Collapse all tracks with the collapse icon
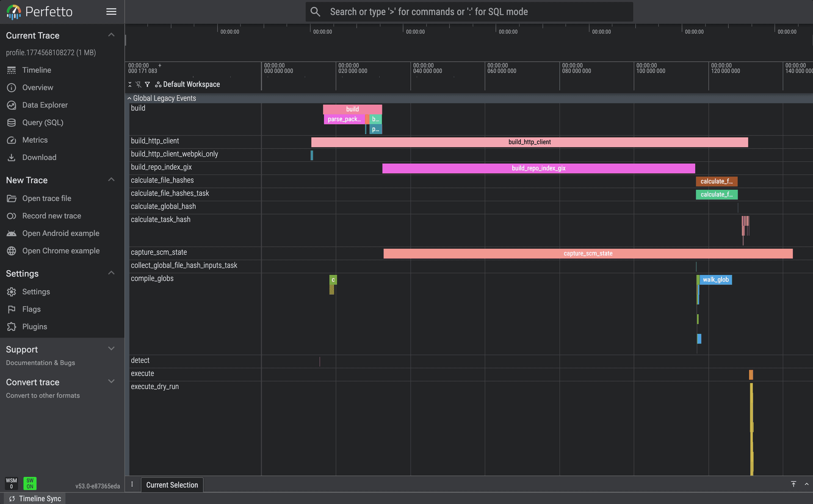Screen dimensions: 813x504 coord(130,85)
